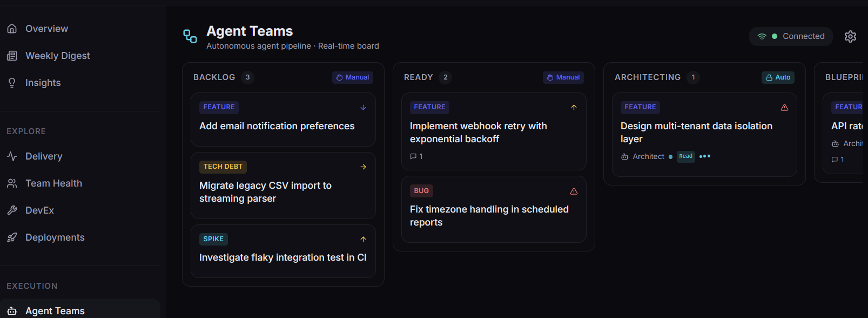Screen dimensions: 868x318
Task: Click comment icon on API rate card
Action: coord(835,160)
